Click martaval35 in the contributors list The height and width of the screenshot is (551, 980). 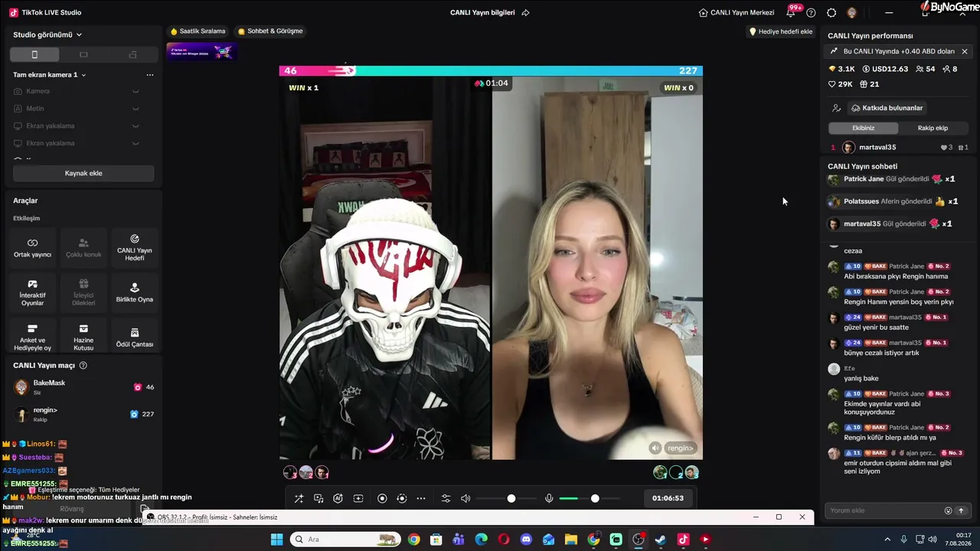[877, 147]
